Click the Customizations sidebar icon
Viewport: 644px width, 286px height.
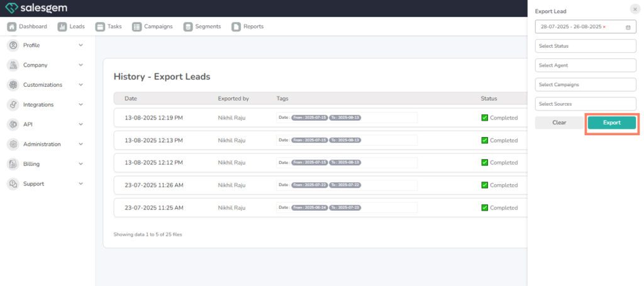(13, 85)
